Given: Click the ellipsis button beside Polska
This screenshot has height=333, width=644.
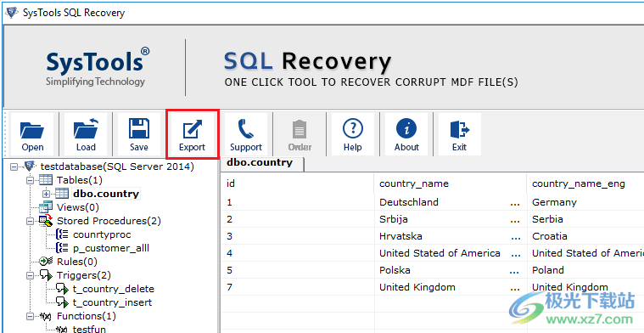Looking at the screenshot, I should [x=515, y=271].
